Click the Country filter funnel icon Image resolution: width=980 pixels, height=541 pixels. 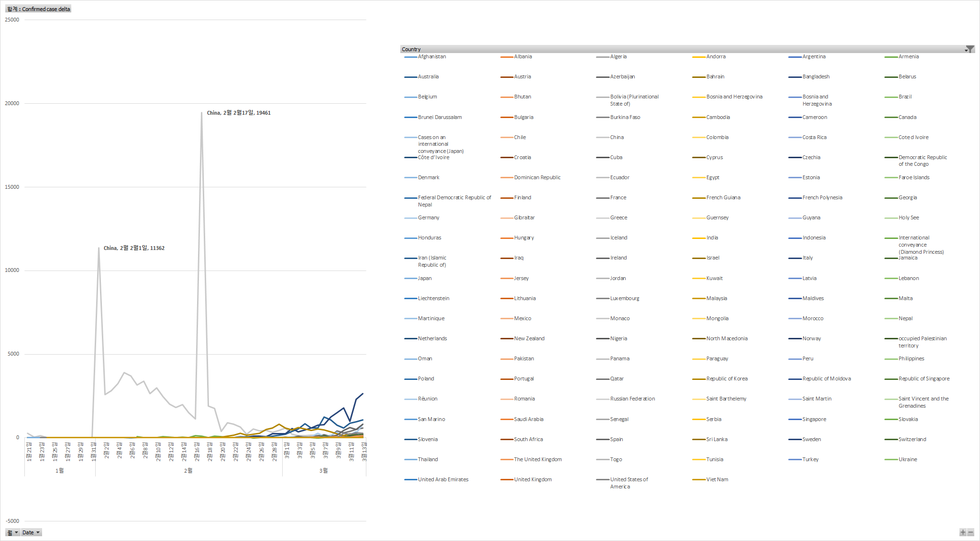coord(969,49)
